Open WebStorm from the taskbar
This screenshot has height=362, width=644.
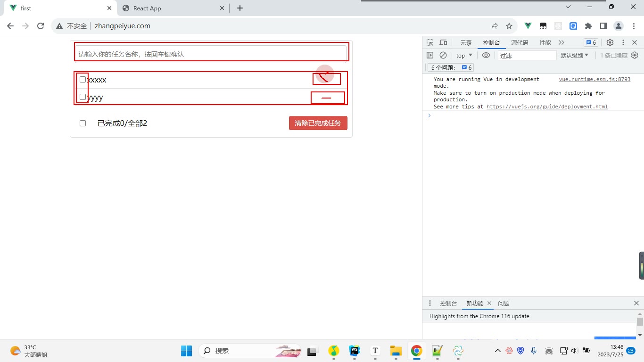pos(354,351)
